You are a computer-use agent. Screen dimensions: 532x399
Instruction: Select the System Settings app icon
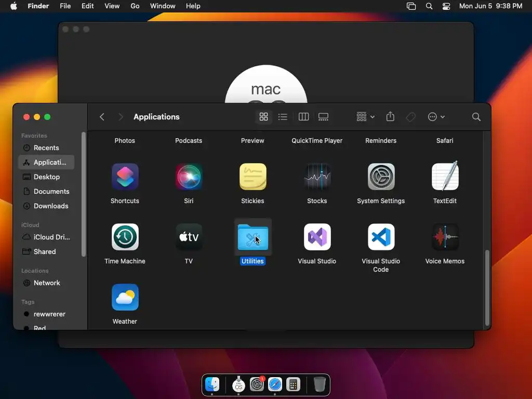[381, 177]
